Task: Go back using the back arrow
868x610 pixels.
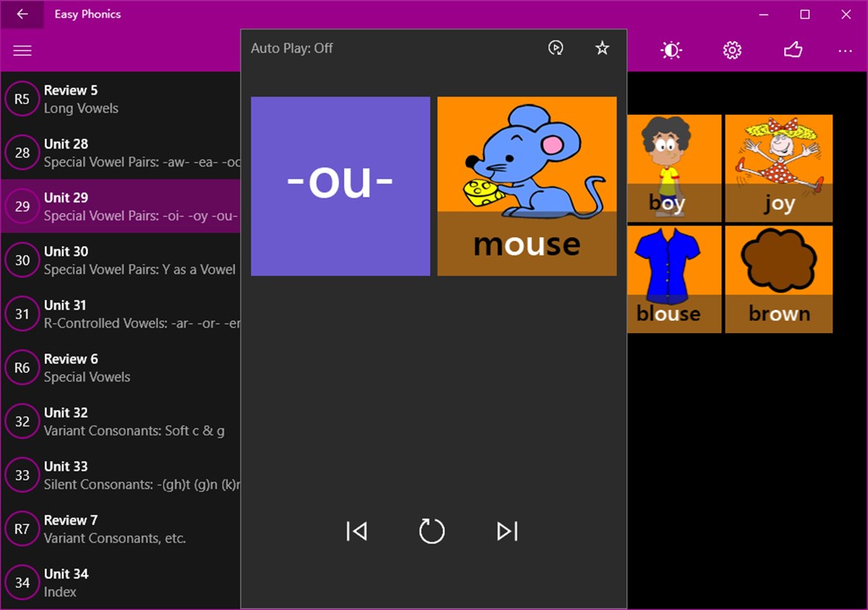Action: [21, 14]
